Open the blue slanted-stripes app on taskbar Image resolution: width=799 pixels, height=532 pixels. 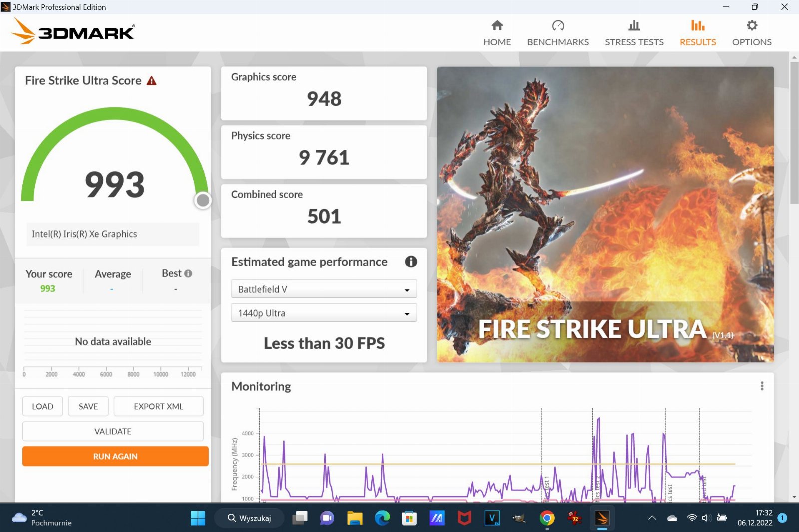pos(437,518)
